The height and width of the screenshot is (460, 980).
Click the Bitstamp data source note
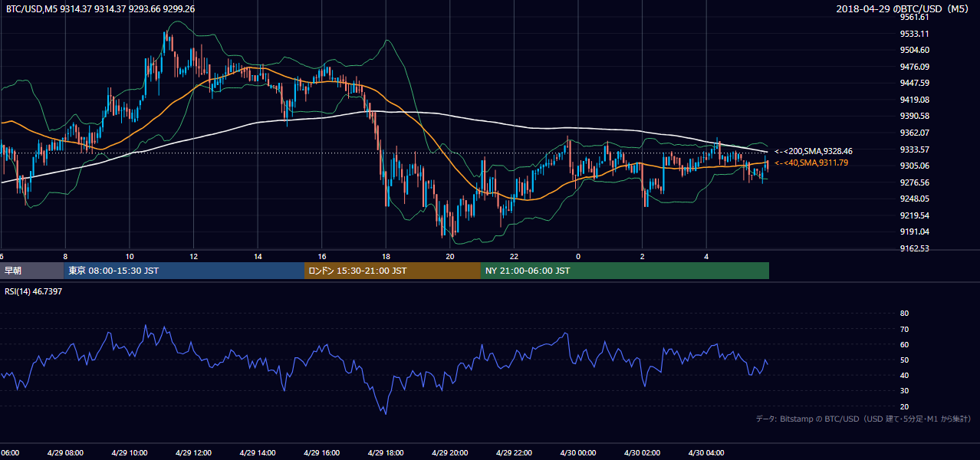click(863, 419)
